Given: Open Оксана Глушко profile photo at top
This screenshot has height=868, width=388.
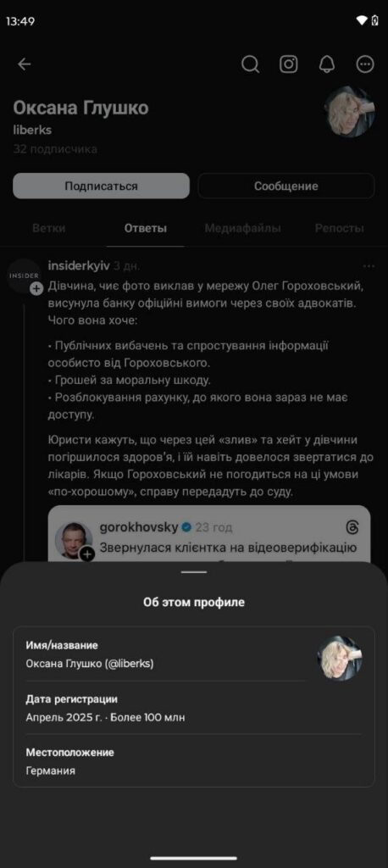Looking at the screenshot, I should 350,113.
